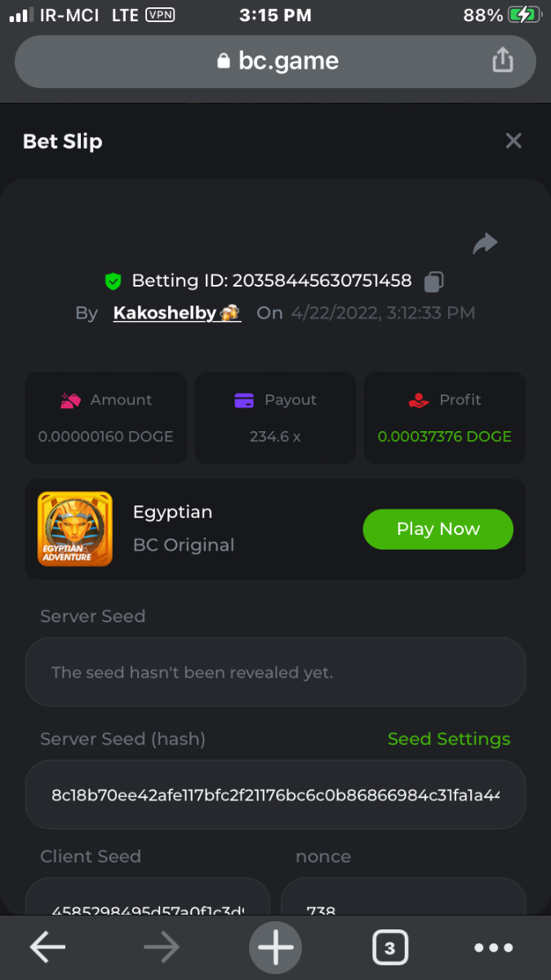
Task: Open a new tab with plus button
Action: tap(275, 947)
